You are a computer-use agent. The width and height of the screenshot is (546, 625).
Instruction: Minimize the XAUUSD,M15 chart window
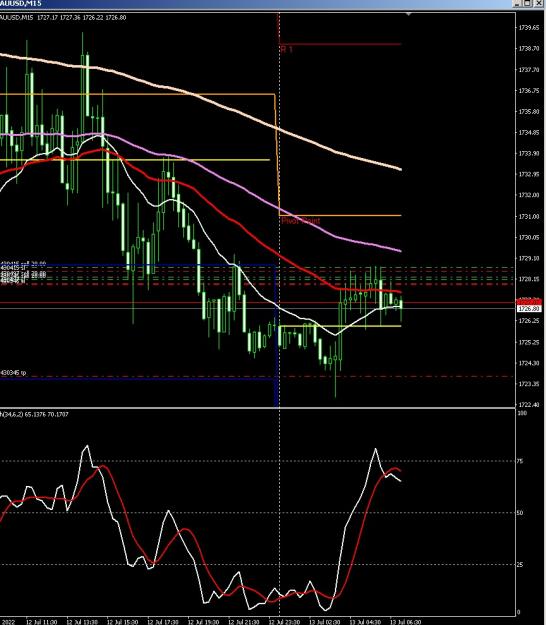pos(517,3)
